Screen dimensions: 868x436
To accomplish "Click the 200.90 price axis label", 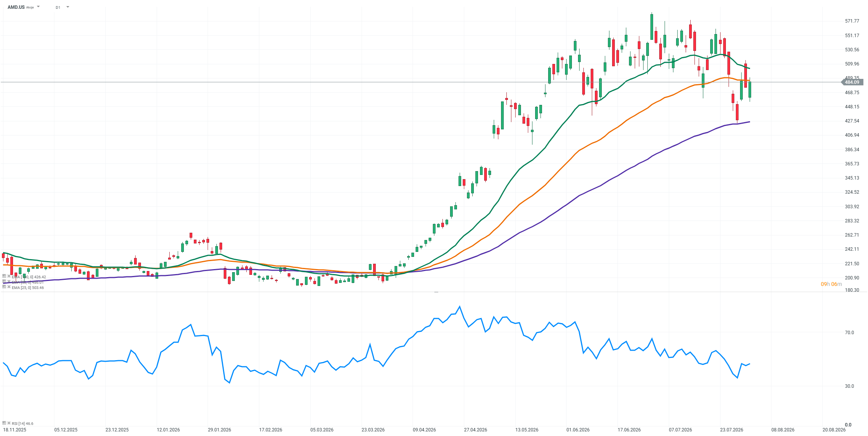I will [x=852, y=278].
